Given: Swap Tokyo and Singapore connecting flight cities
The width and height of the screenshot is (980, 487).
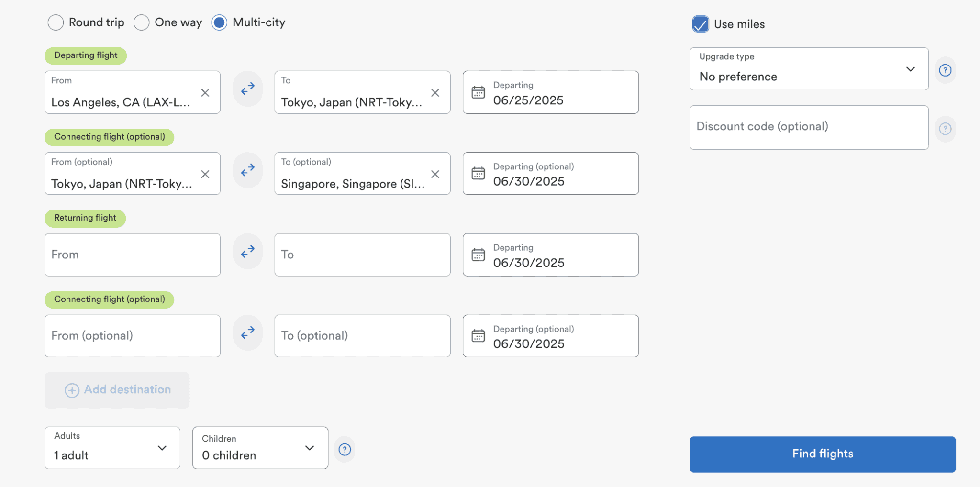Looking at the screenshot, I should click(x=247, y=170).
